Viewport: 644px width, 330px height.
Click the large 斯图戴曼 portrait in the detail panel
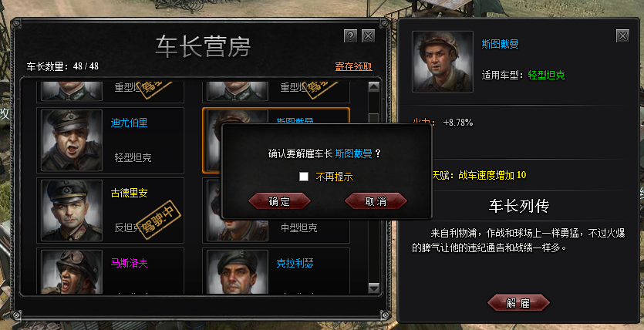[x=443, y=62]
